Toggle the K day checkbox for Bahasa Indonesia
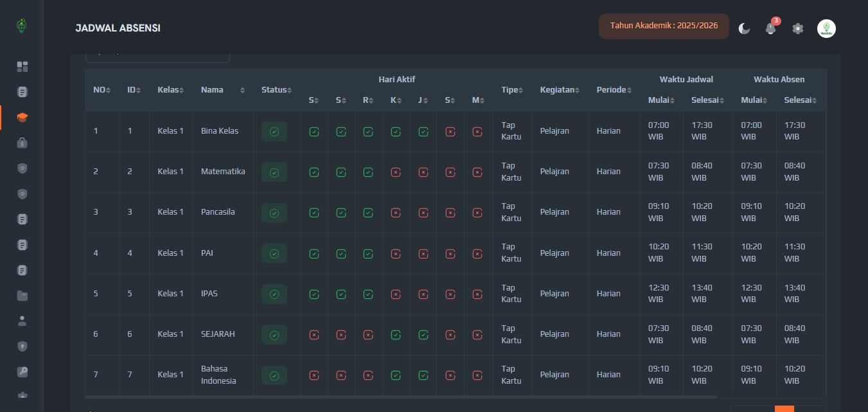This screenshot has height=412, width=868. (396, 375)
